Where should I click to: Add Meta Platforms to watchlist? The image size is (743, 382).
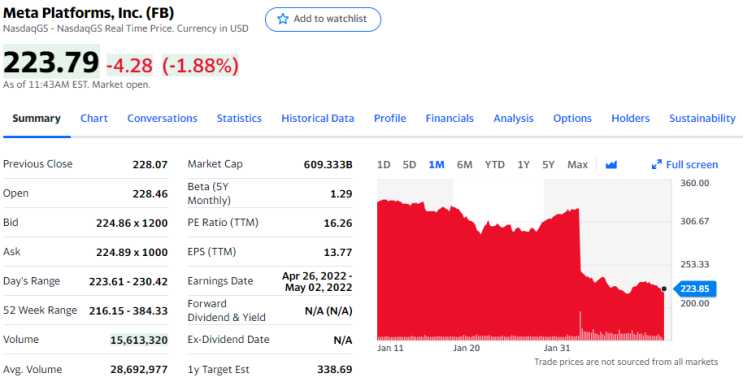coord(323,19)
